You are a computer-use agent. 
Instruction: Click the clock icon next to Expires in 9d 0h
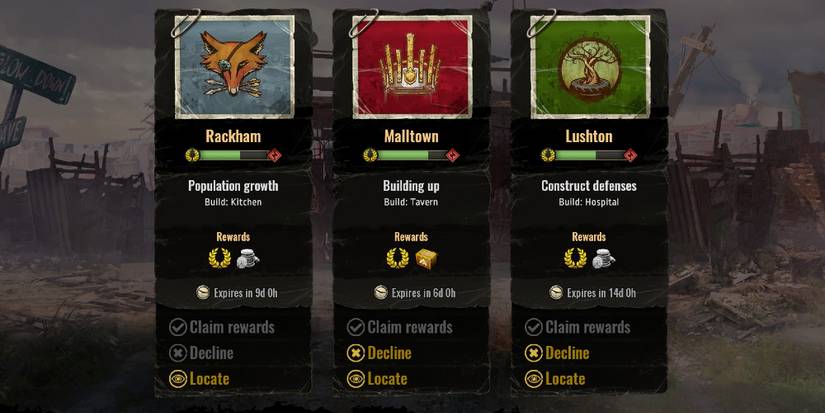(203, 293)
